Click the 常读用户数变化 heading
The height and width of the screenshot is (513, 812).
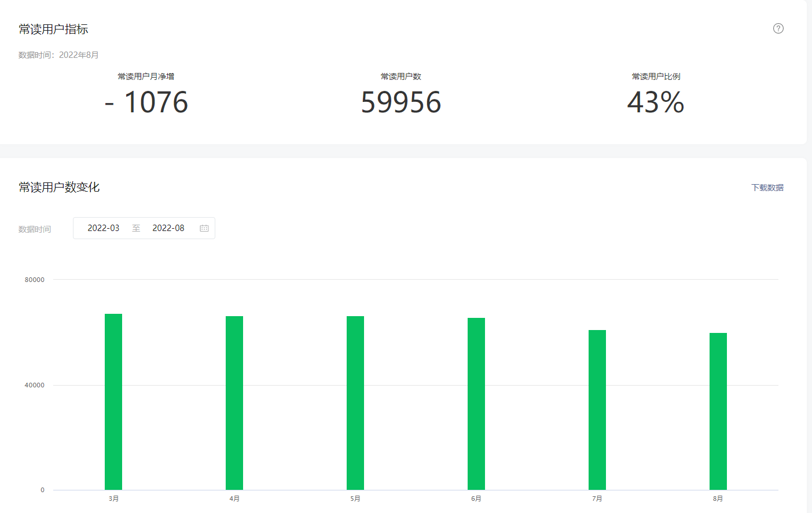(x=59, y=187)
